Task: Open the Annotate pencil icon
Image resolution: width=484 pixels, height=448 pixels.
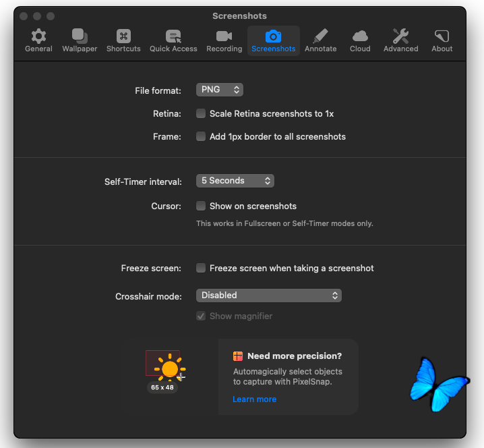Action: coord(320,36)
